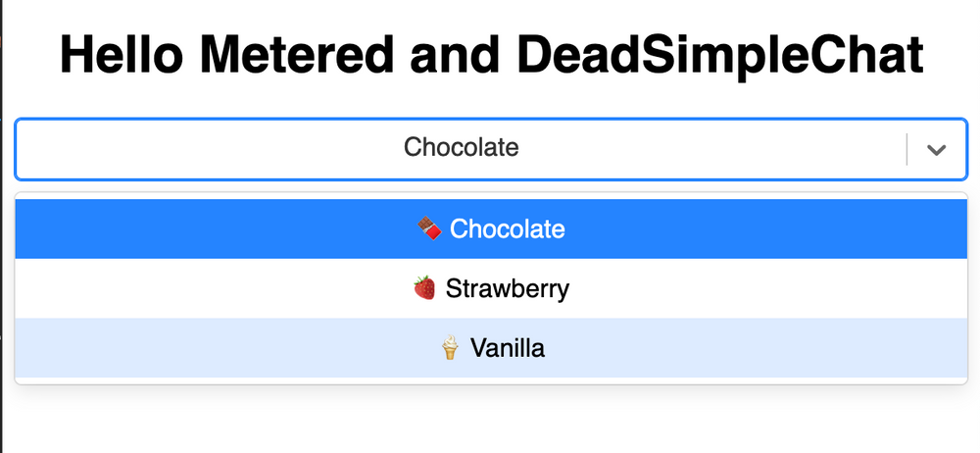Click the Vanilla label text
This screenshot has width=980, height=453.
point(508,348)
